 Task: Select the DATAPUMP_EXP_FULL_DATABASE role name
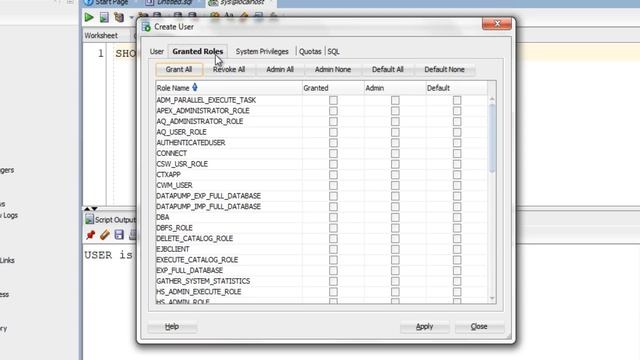(x=209, y=196)
